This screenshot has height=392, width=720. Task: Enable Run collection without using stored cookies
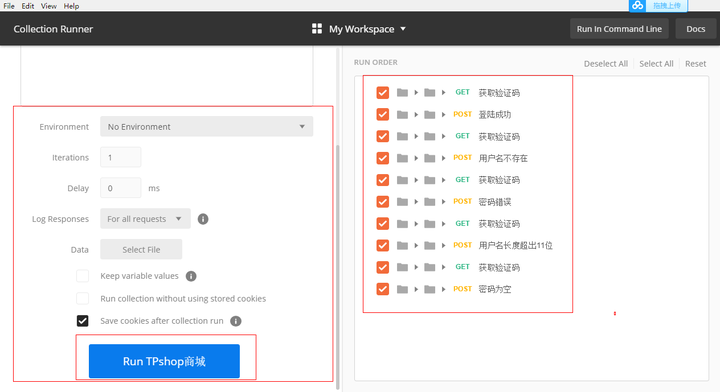tap(83, 298)
